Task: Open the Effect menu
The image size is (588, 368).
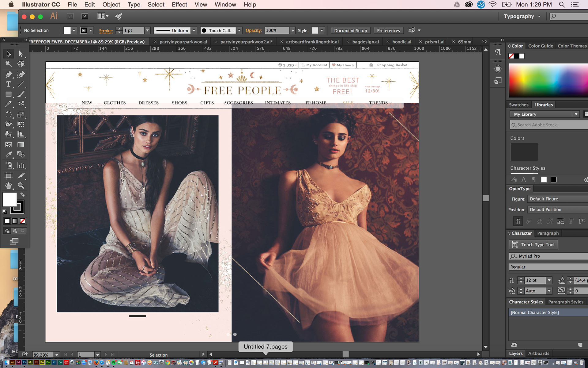Action: pyautogui.click(x=179, y=5)
